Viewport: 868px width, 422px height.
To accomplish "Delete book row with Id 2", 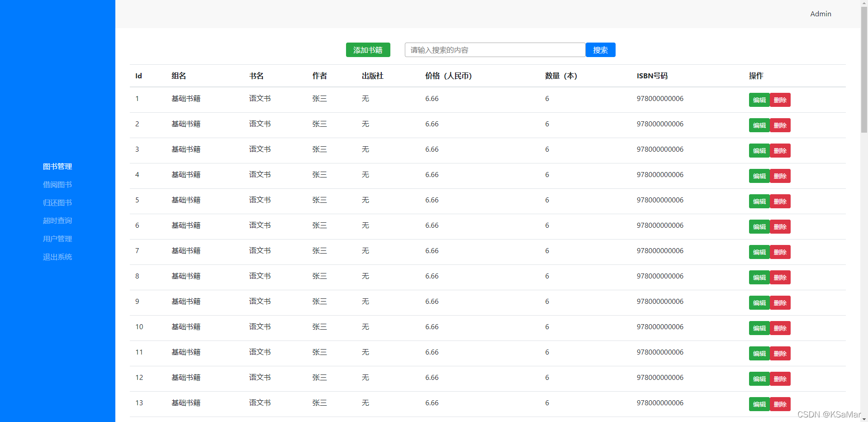I will 780,125.
